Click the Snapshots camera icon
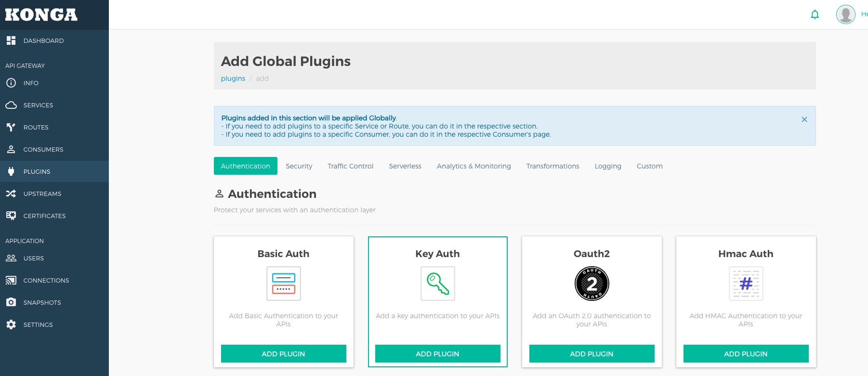This screenshot has width=868, height=376. (x=11, y=302)
